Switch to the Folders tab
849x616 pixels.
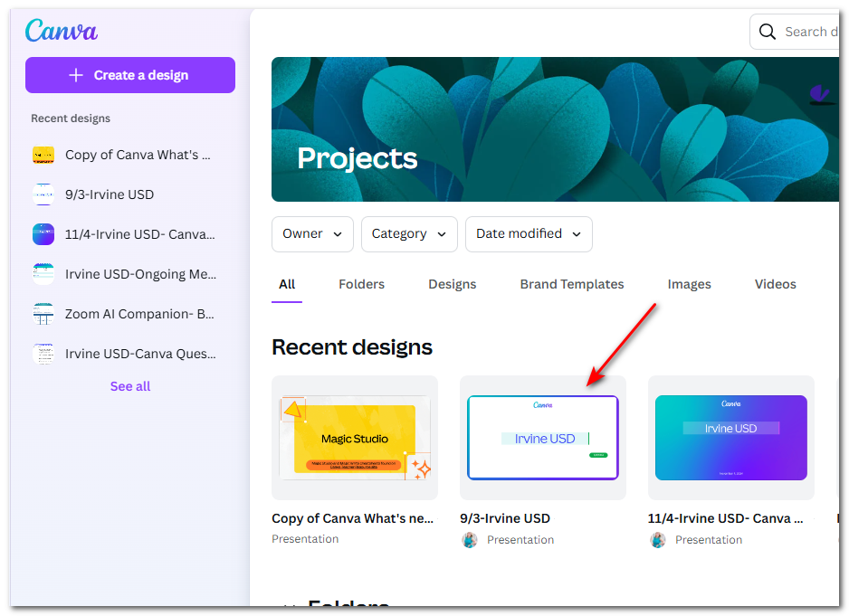pos(362,284)
